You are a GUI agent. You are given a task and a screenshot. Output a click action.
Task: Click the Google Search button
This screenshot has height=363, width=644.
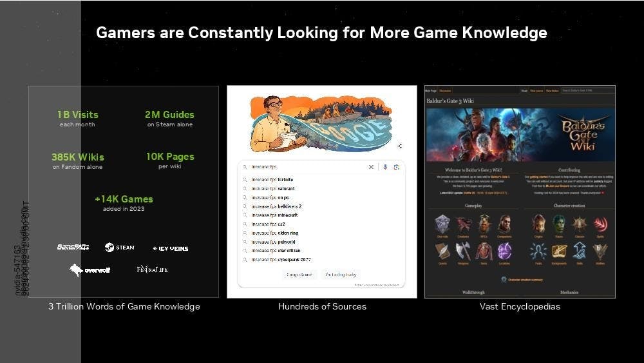point(299,275)
